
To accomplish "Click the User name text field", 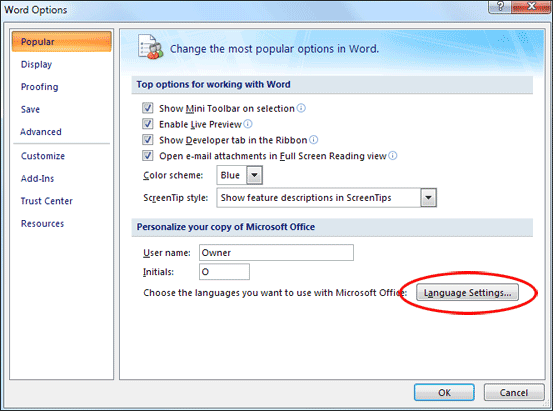I will (276, 253).
